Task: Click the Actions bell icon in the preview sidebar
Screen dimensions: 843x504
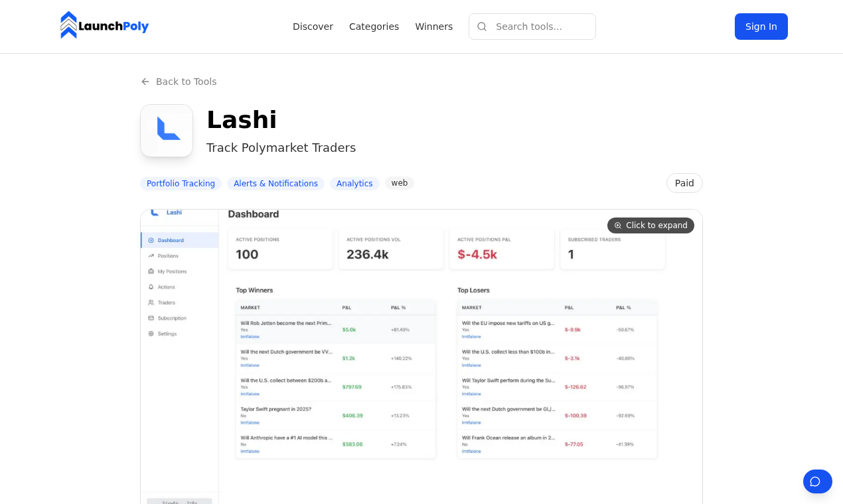Action: 151,287
